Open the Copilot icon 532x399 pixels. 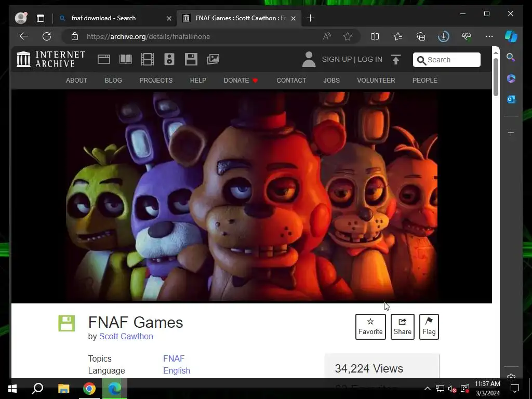[511, 36]
